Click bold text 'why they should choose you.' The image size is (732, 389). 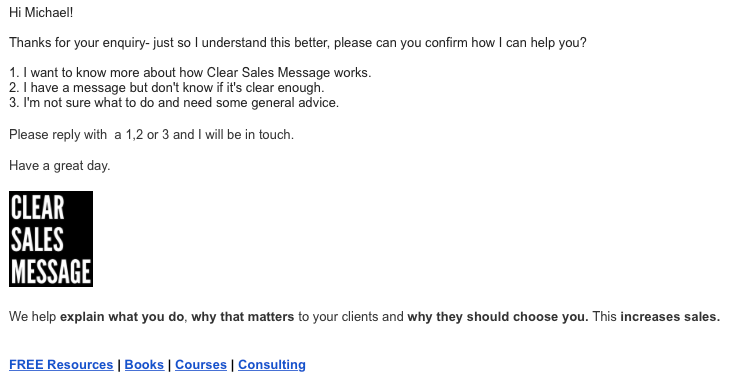pos(498,317)
